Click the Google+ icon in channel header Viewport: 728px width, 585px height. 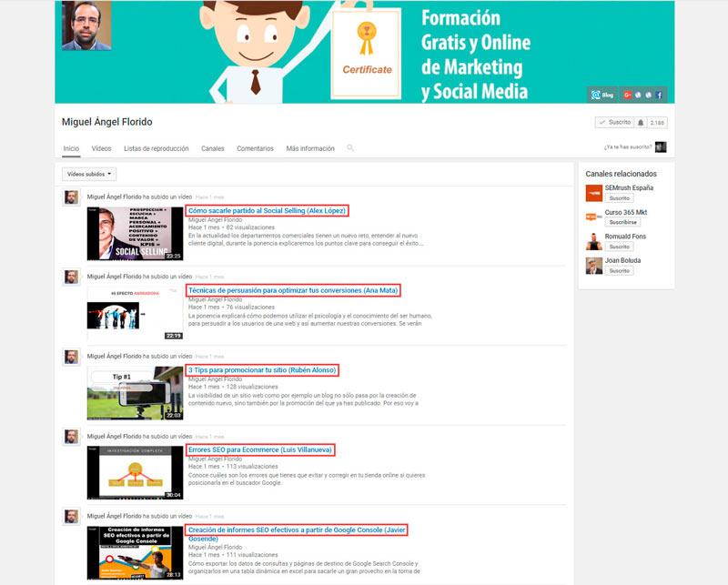click(628, 95)
